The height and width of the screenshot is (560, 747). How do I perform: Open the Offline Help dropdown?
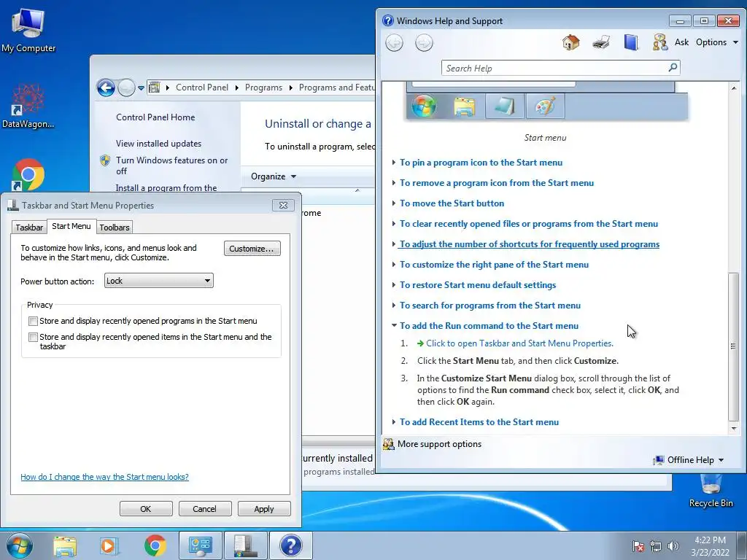(689, 460)
